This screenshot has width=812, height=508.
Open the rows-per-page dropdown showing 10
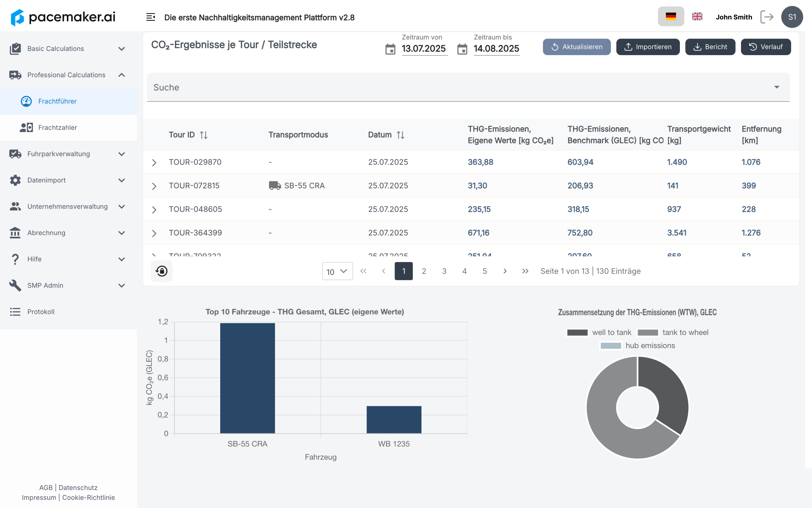coord(337,271)
